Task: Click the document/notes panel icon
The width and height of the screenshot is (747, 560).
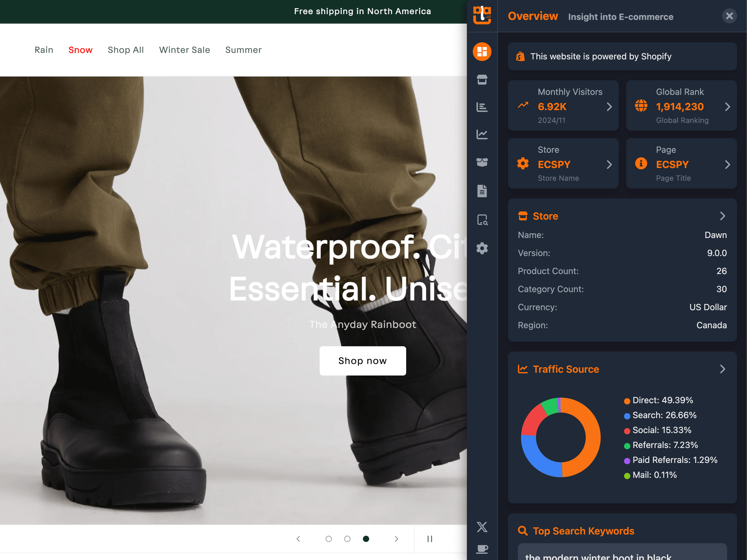Action: [482, 191]
